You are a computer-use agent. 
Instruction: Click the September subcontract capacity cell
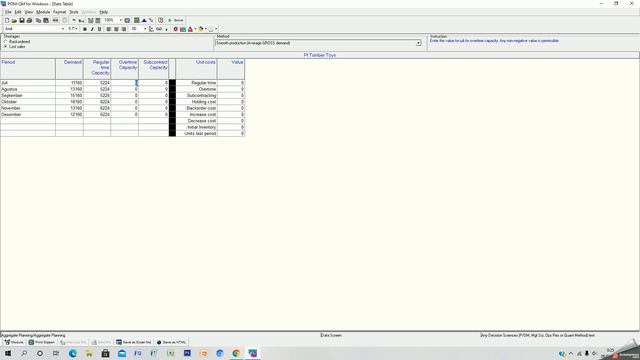[x=153, y=95]
